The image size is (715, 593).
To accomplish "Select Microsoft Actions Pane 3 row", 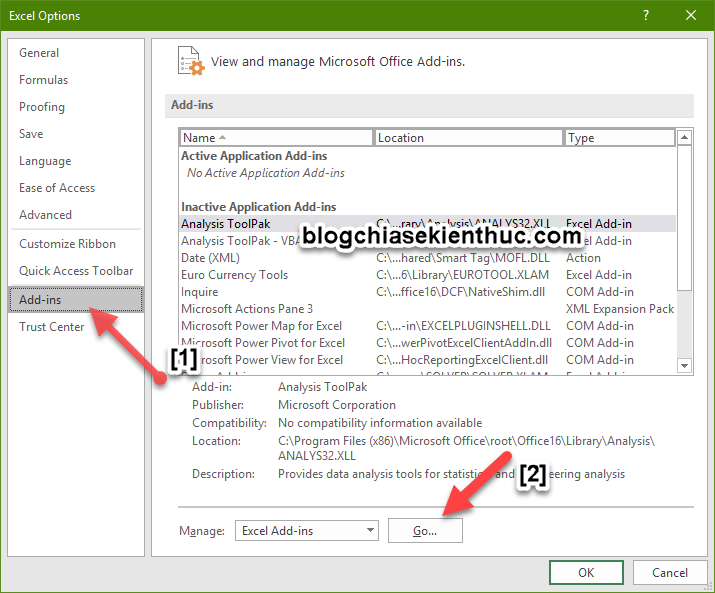I will tap(428, 309).
